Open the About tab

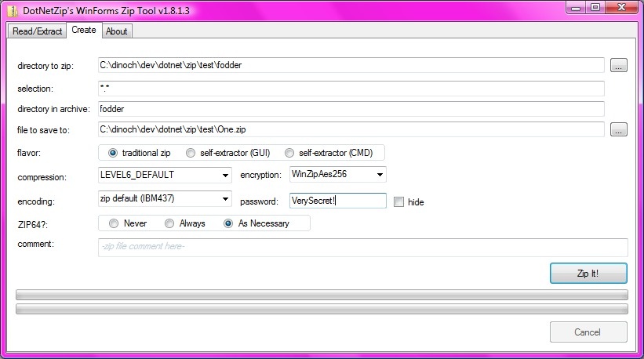click(117, 31)
